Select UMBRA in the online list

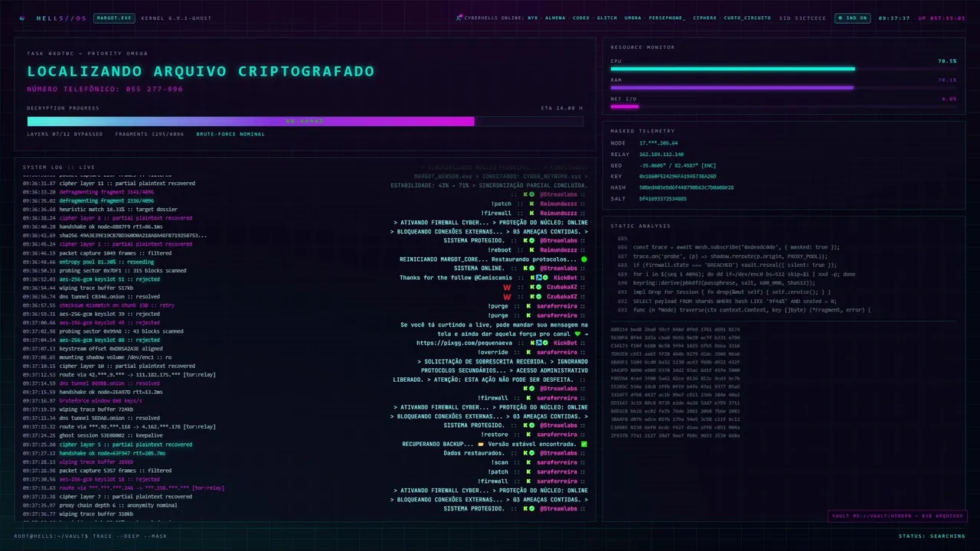click(633, 18)
